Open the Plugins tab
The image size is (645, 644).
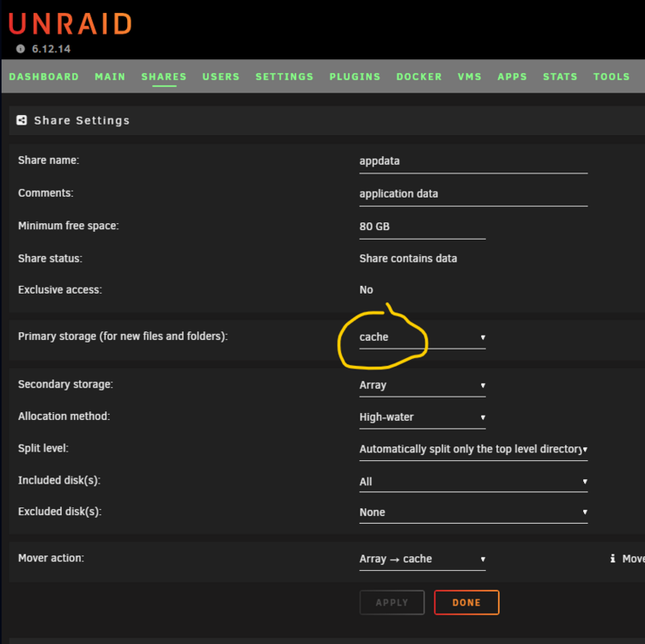(x=355, y=76)
